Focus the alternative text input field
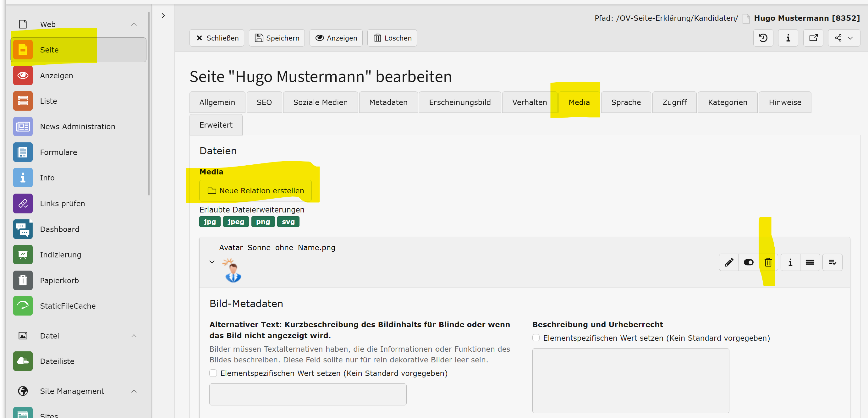Screen dimensions: 868x418 click(308, 394)
